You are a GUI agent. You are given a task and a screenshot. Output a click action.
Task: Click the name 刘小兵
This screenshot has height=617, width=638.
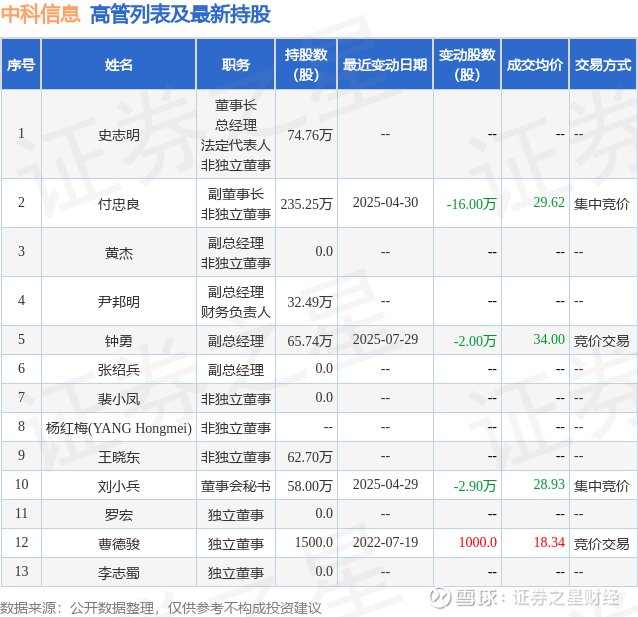click(x=118, y=486)
